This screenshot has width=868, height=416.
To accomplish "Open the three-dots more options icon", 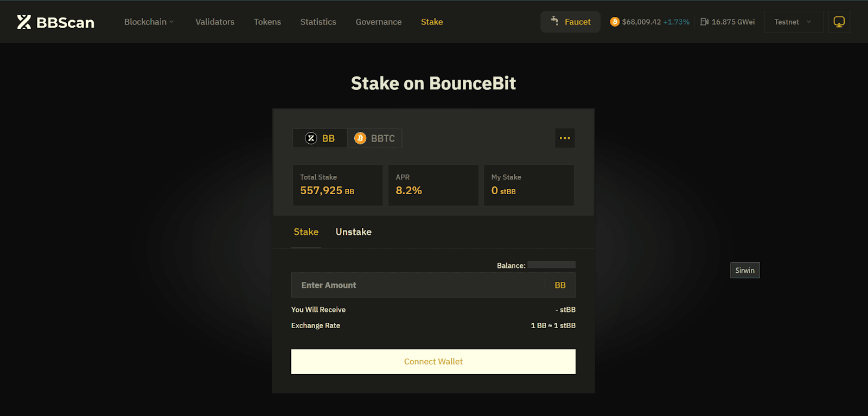I will click(565, 138).
